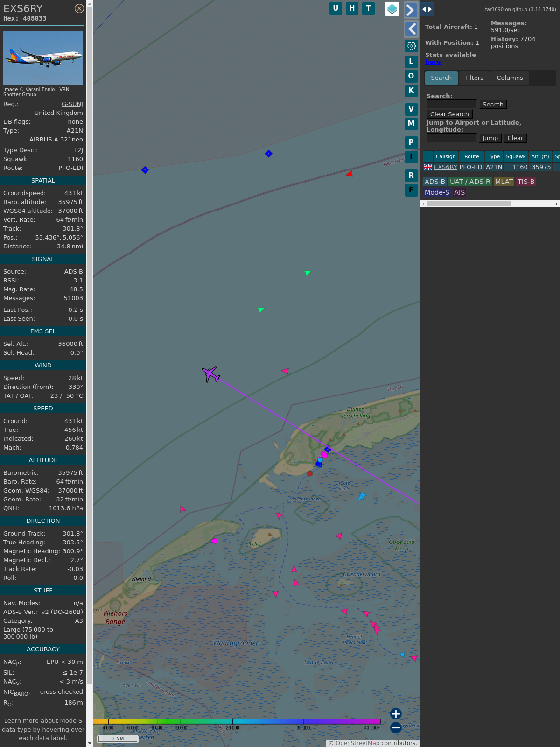Switch to the Search tab
560x747 pixels.
pos(441,78)
